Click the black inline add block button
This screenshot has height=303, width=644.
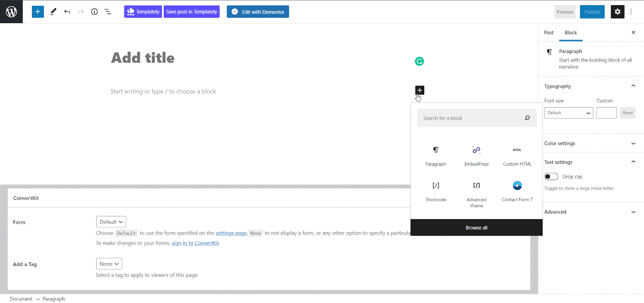point(420,90)
